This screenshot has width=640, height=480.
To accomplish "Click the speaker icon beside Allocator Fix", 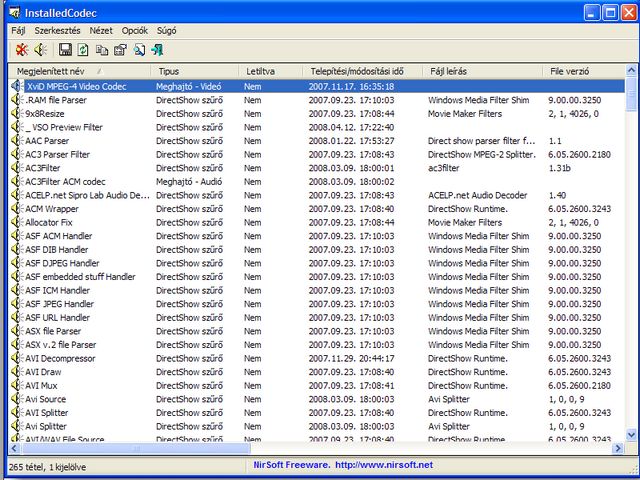I will point(17,222).
